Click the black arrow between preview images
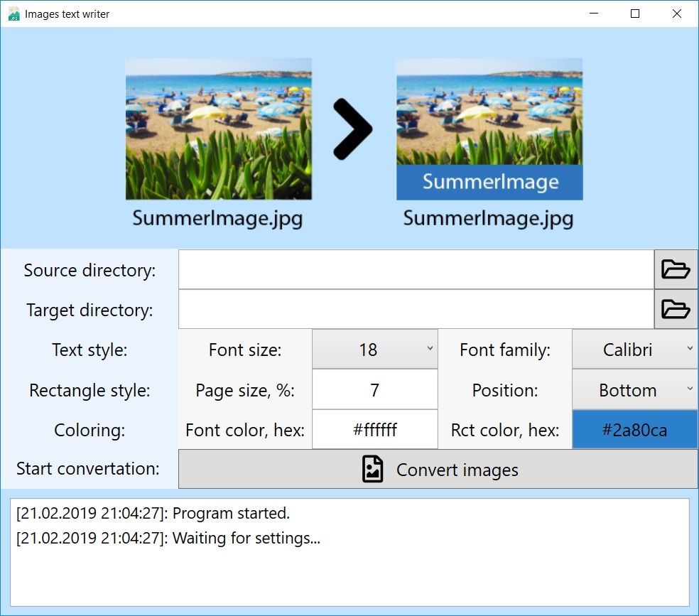 (352, 129)
